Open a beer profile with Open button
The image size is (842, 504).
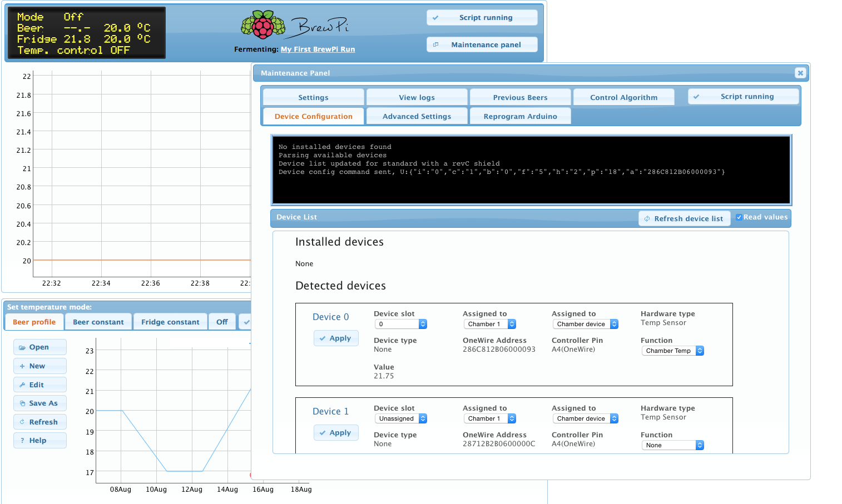click(x=40, y=347)
